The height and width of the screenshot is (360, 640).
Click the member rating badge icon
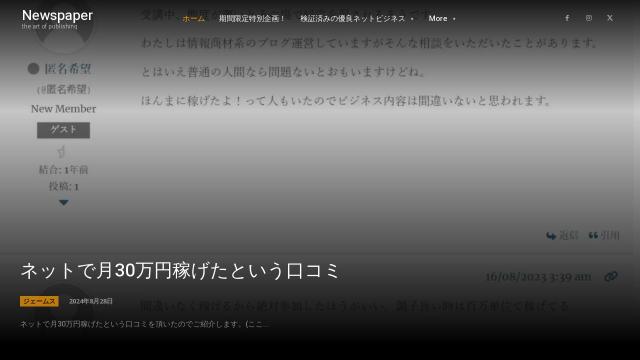(x=62, y=152)
